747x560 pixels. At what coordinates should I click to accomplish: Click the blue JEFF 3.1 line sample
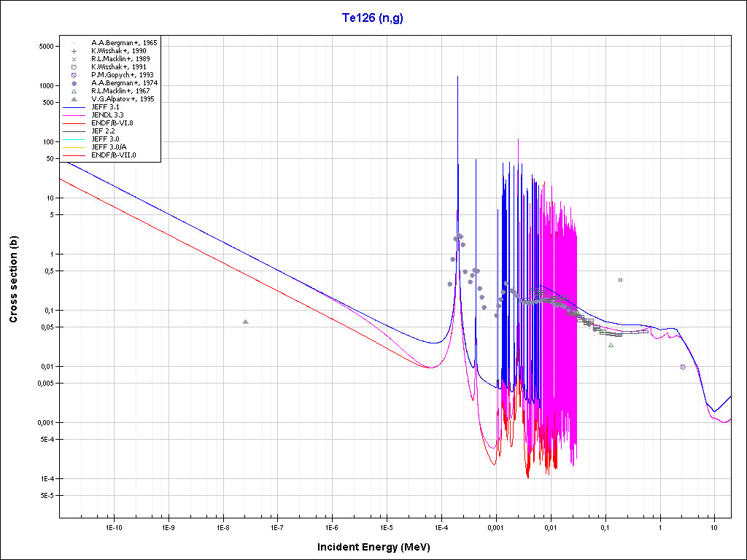tap(74, 107)
